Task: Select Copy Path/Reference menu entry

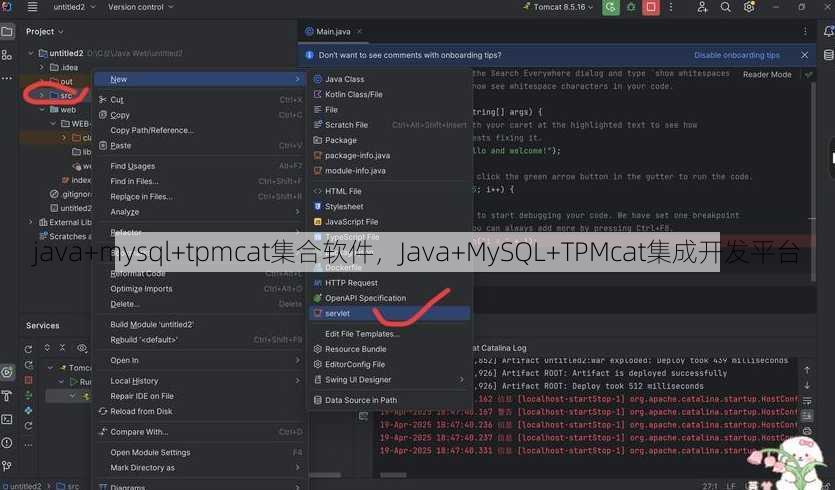Action: [x=199, y=130]
